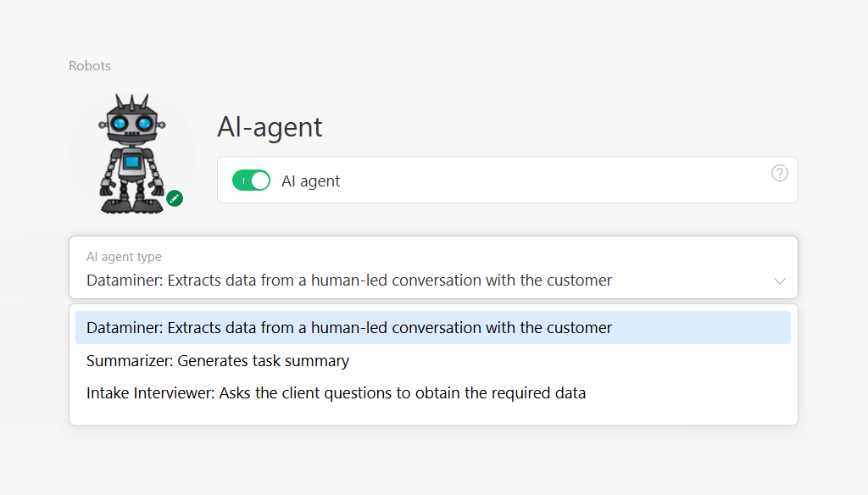The height and width of the screenshot is (495, 868).
Task: Select the Summarizer: Generates task summary option
Action: click(x=217, y=360)
